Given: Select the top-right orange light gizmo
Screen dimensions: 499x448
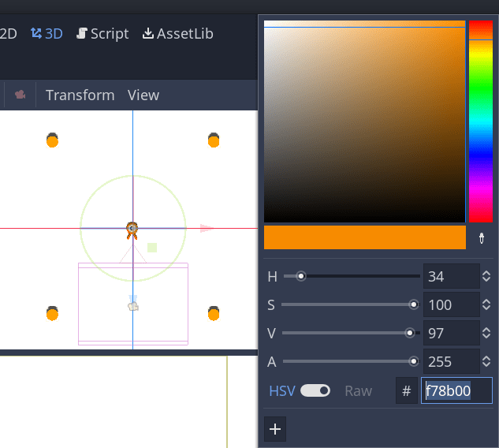Looking at the screenshot, I should (x=214, y=140).
